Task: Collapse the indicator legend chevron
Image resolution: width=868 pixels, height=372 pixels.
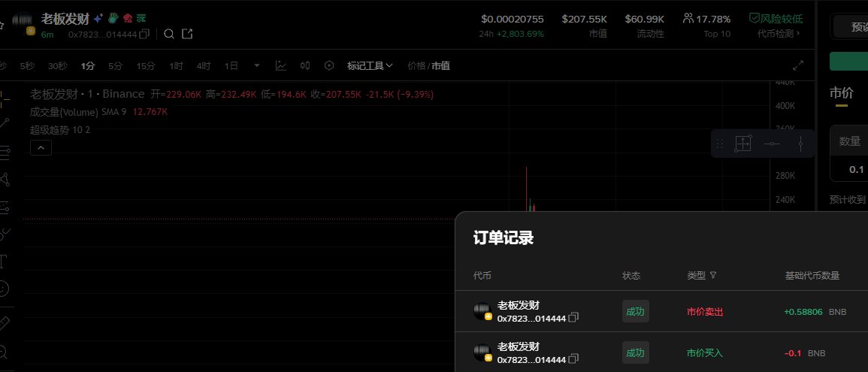Action: [x=41, y=148]
